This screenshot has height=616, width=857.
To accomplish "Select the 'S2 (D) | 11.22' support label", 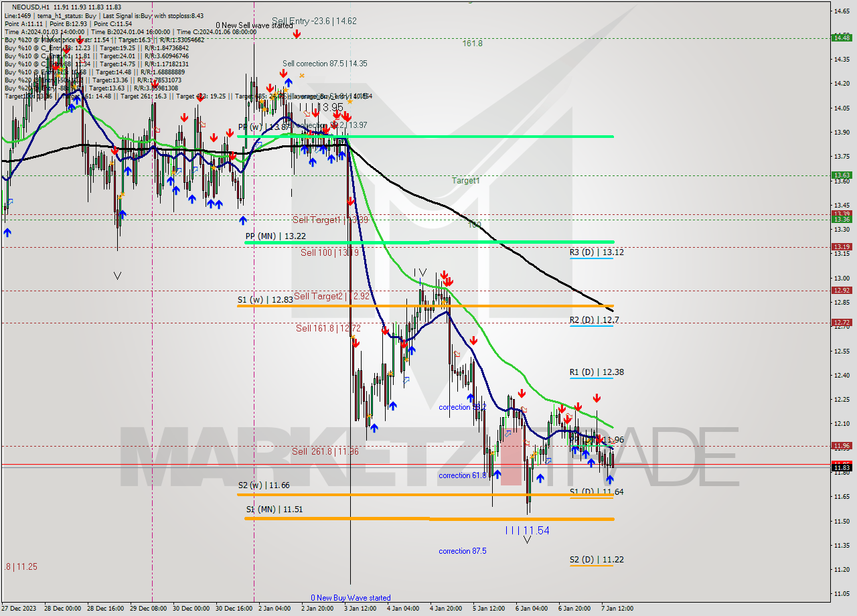I will click(x=597, y=559).
